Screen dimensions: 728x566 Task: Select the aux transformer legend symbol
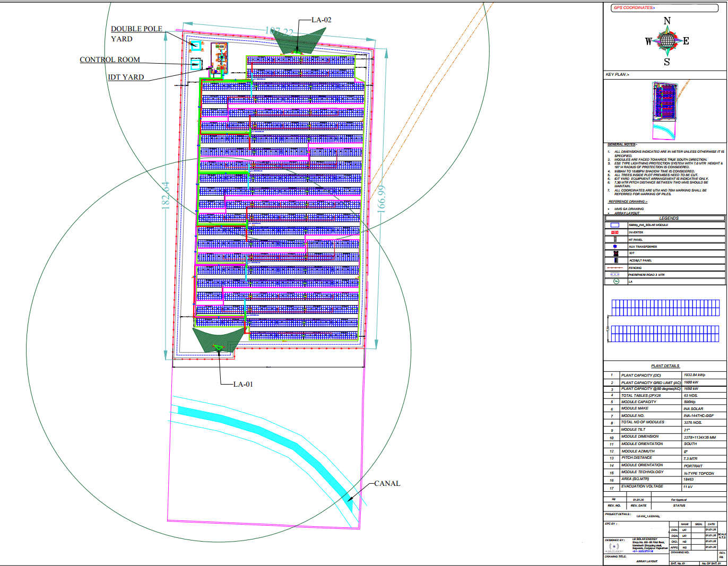(x=615, y=246)
